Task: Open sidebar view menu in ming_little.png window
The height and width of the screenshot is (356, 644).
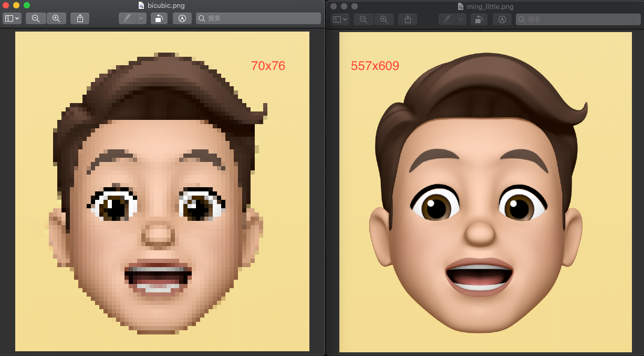Action: click(340, 19)
